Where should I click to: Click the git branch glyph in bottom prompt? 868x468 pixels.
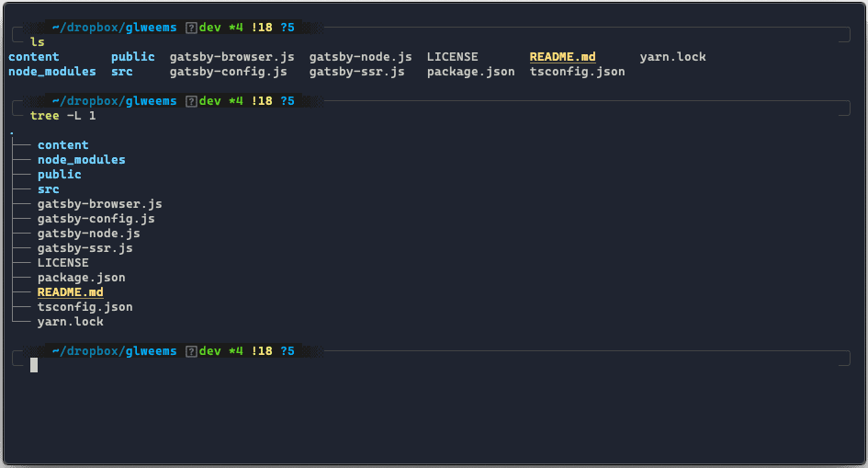tap(191, 351)
